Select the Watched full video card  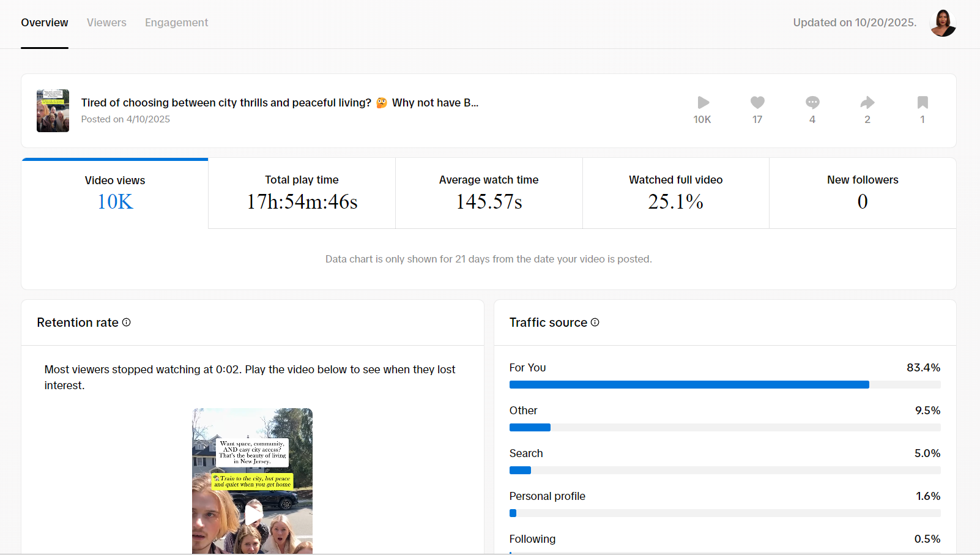click(675, 193)
